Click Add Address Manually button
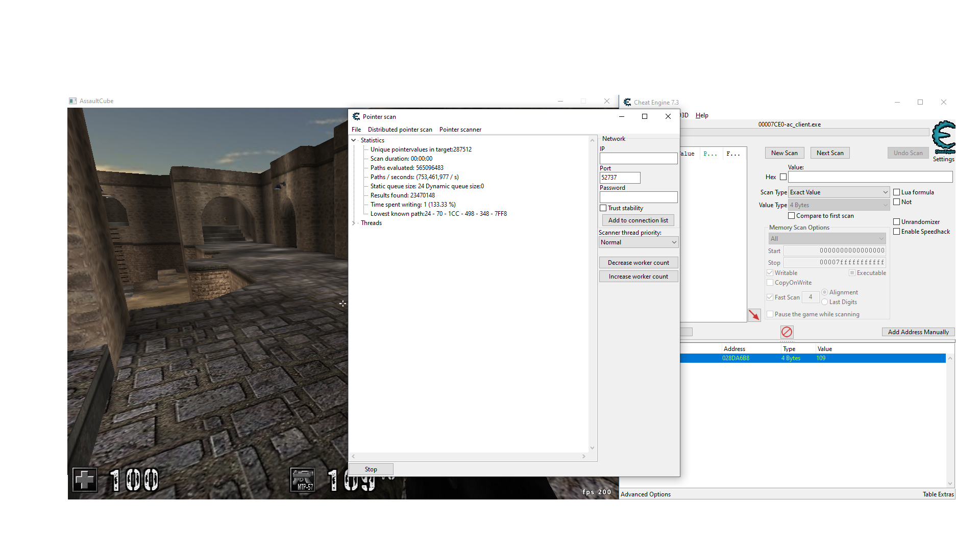This screenshot has height=551, width=980. click(918, 332)
